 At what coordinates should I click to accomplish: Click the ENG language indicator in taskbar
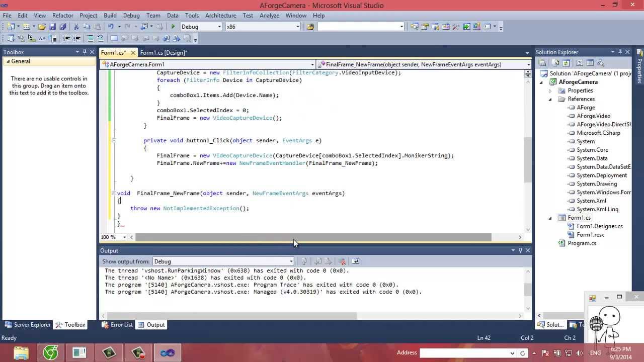pyautogui.click(x=595, y=353)
